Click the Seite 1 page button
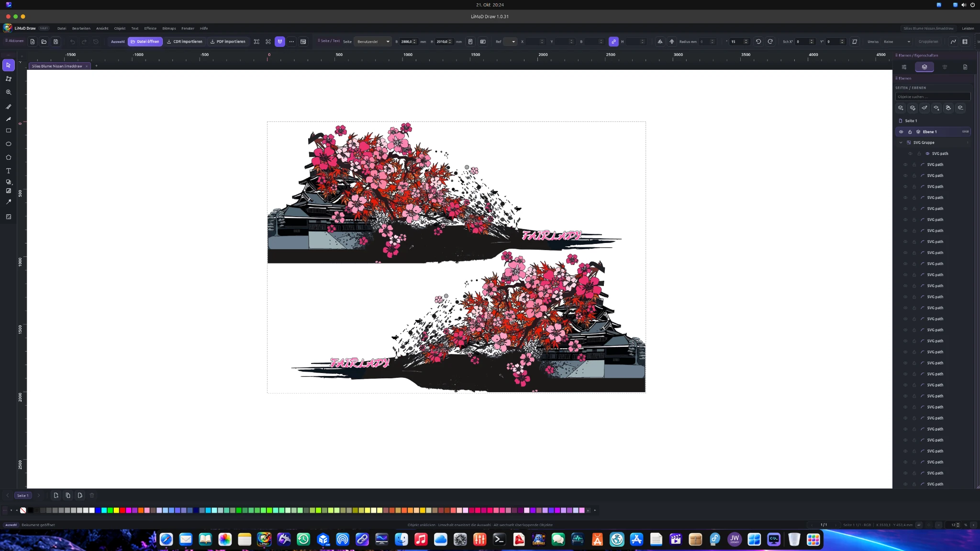This screenshot has width=980, height=551. (23, 496)
